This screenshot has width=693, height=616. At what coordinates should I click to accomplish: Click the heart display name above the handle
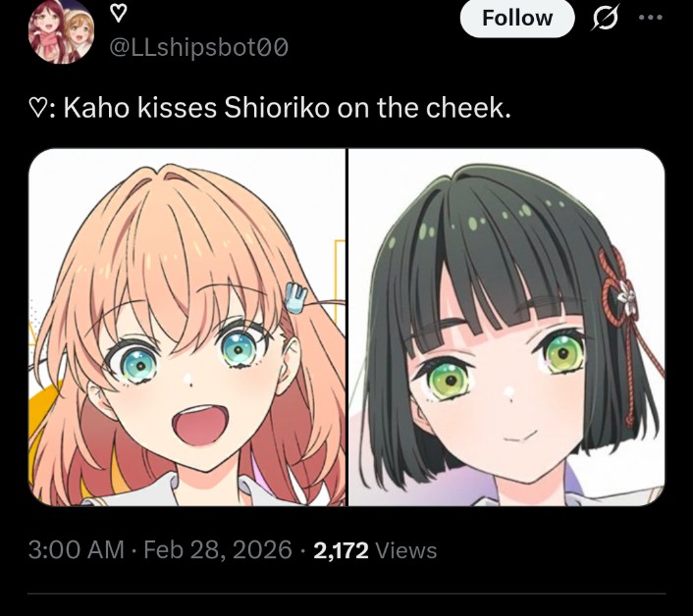click(x=118, y=14)
